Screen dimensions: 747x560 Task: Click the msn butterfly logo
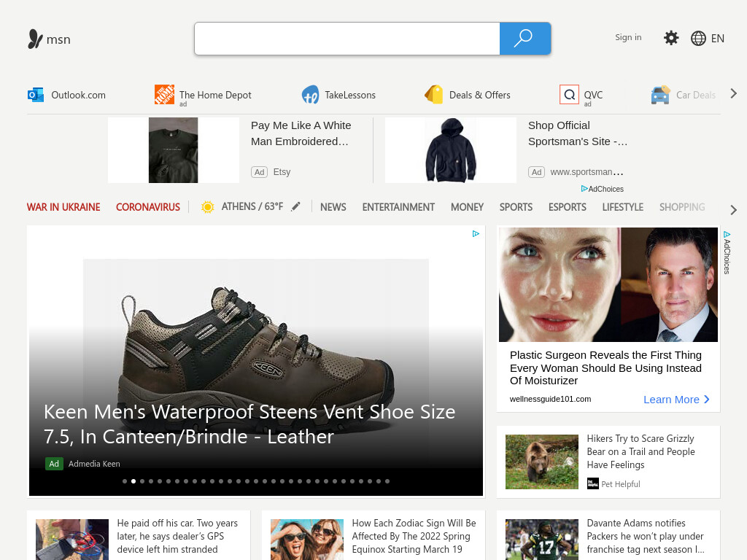click(35, 39)
